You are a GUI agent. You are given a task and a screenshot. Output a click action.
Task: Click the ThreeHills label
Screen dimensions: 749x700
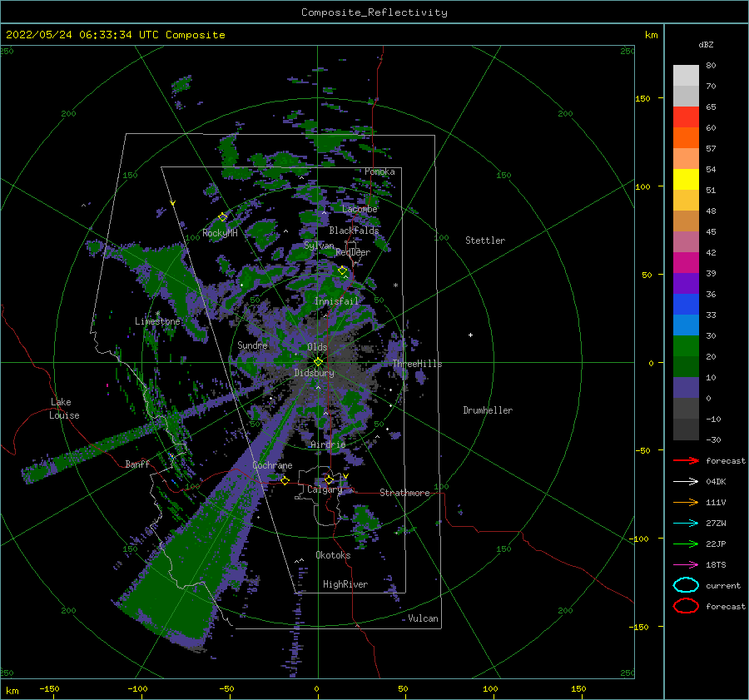[418, 364]
